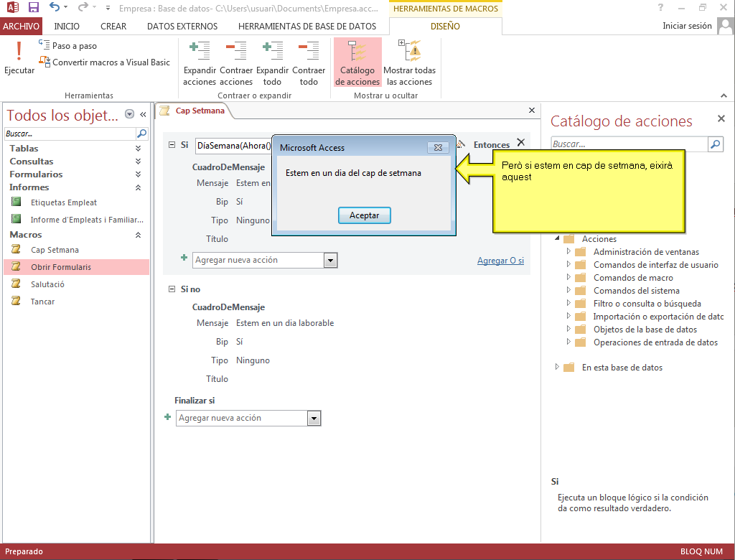This screenshot has height=560, width=735.
Task: Expand Importación o exportación de datos
Action: [x=568, y=316]
